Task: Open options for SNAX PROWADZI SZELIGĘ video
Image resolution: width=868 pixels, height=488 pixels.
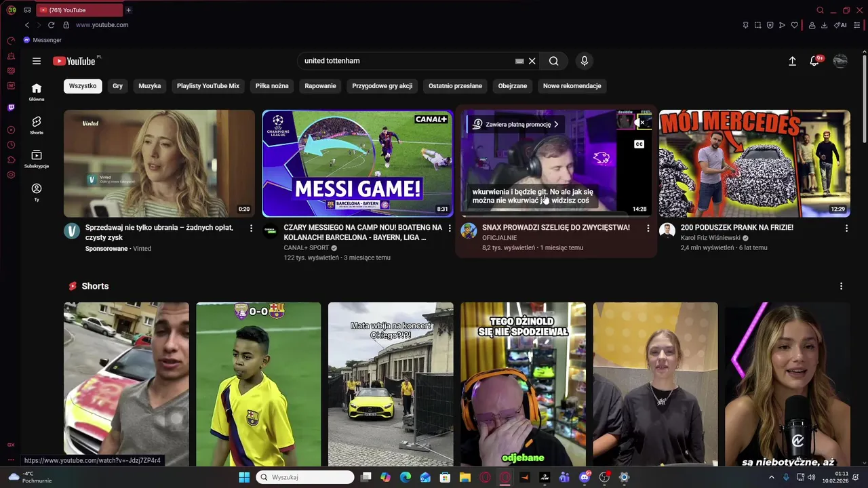Action: click(x=648, y=228)
